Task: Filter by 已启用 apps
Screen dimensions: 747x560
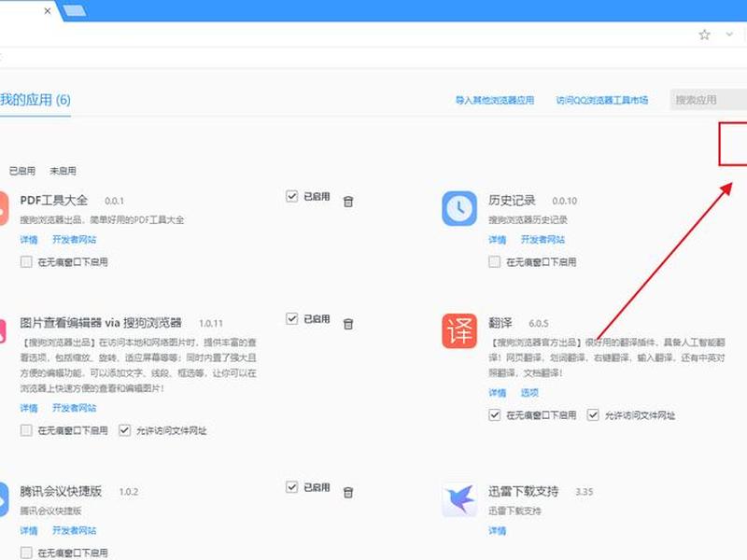Action: coord(22,171)
